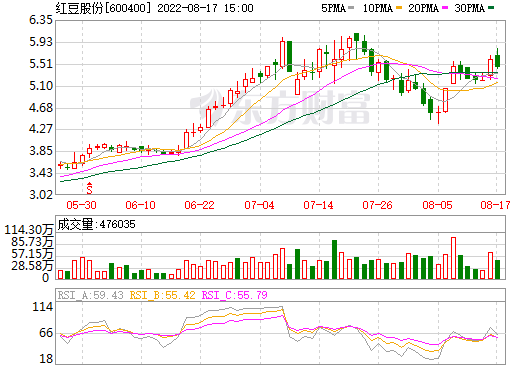This screenshot has width=520, height=365.
Task: Click the grey 5PMA legend swatch
Action: tap(351, 7)
